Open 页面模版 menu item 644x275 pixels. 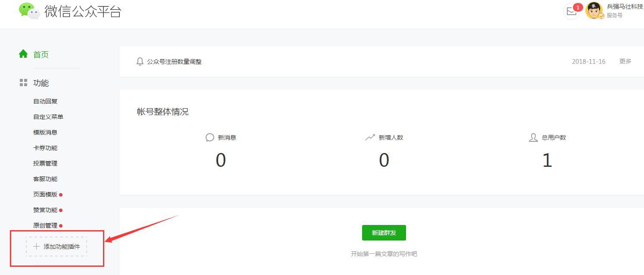(45, 194)
